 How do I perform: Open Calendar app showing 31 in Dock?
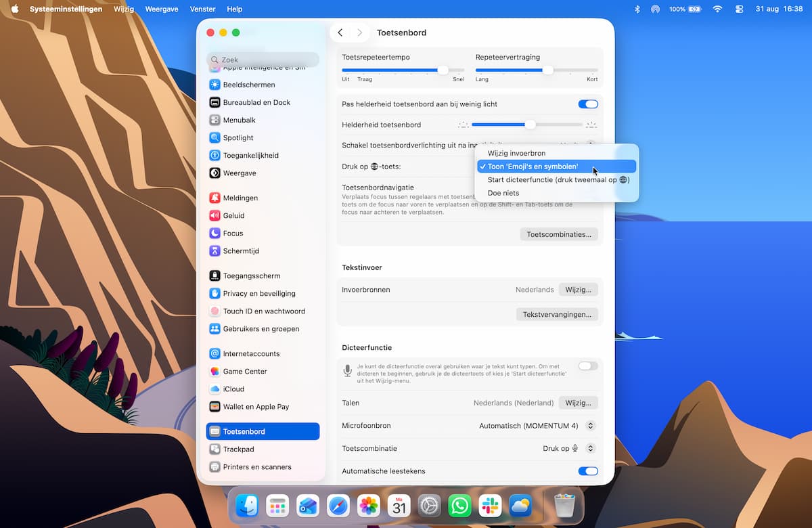click(399, 505)
